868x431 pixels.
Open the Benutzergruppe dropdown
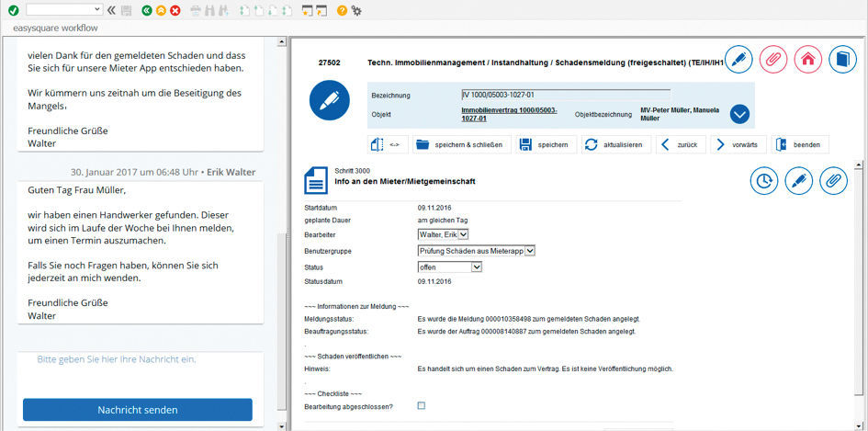[x=476, y=250]
